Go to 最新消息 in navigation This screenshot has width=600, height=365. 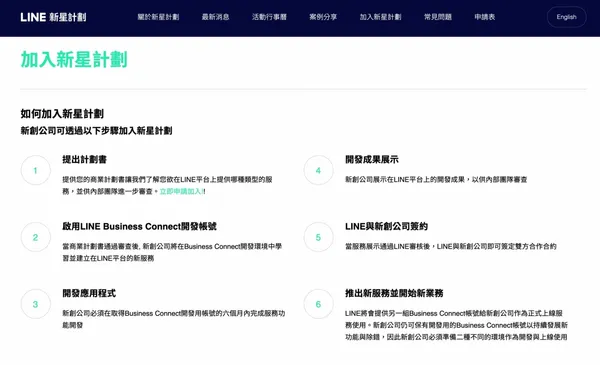(x=215, y=17)
